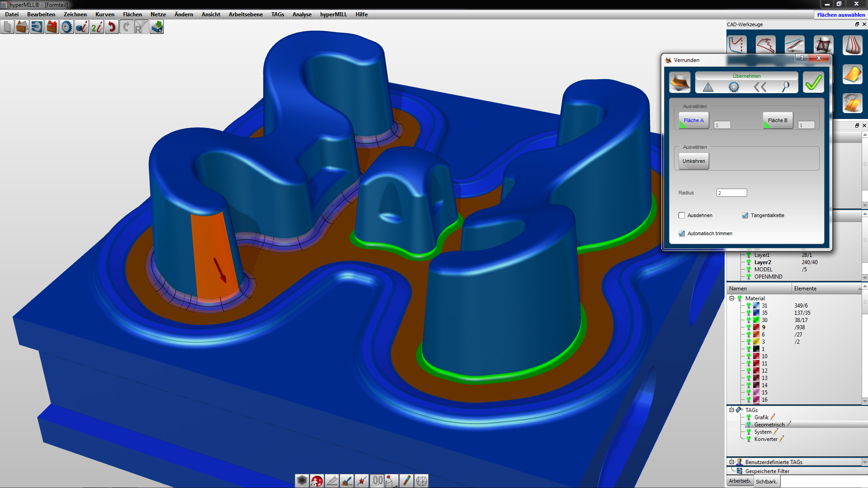Switch to the Sichtbark. tab

766,482
